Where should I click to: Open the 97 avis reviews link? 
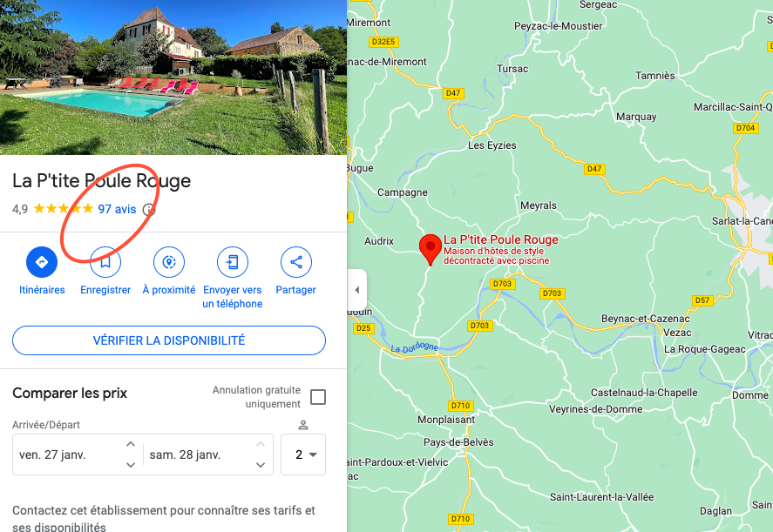click(x=117, y=209)
